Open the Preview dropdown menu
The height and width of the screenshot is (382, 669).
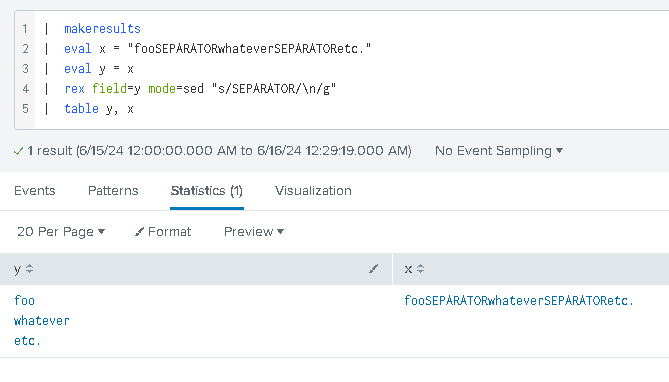254,232
